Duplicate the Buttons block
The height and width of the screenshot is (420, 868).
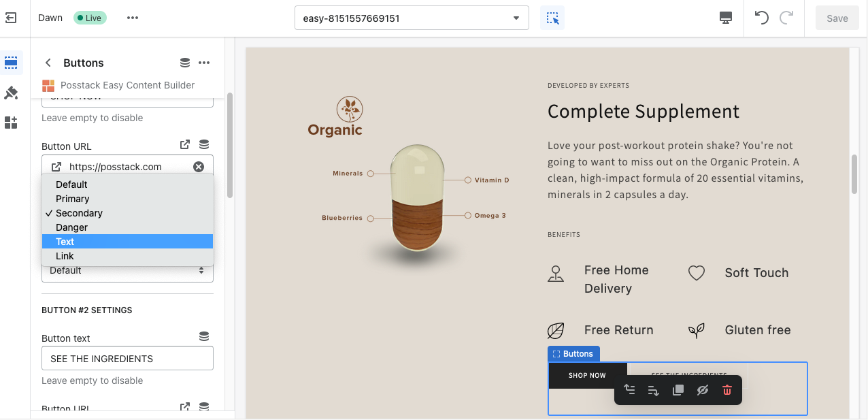678,390
